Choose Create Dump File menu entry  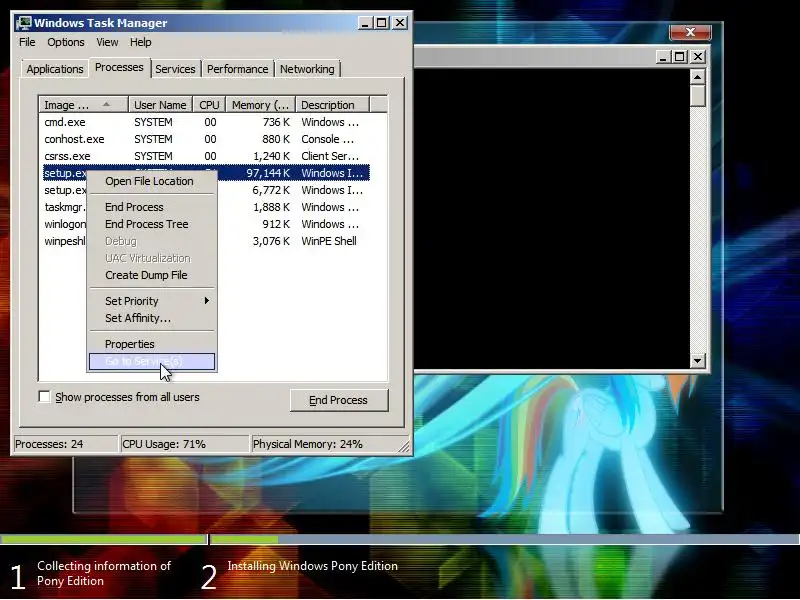(146, 275)
